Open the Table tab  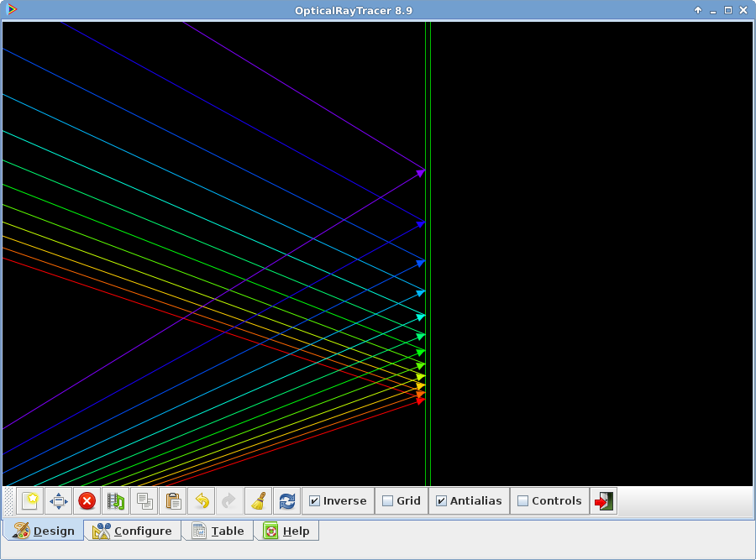point(217,531)
